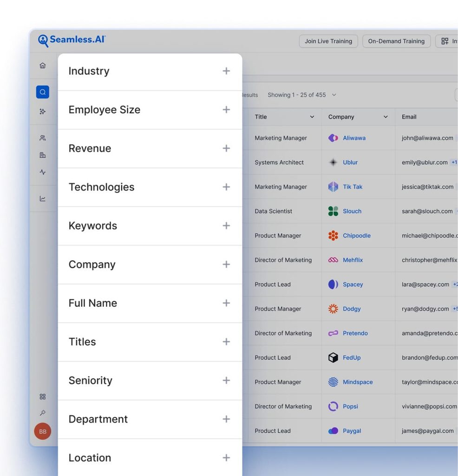Image resolution: width=458 pixels, height=476 pixels.
Task: Open the Chipoodle company link
Action: click(x=356, y=236)
